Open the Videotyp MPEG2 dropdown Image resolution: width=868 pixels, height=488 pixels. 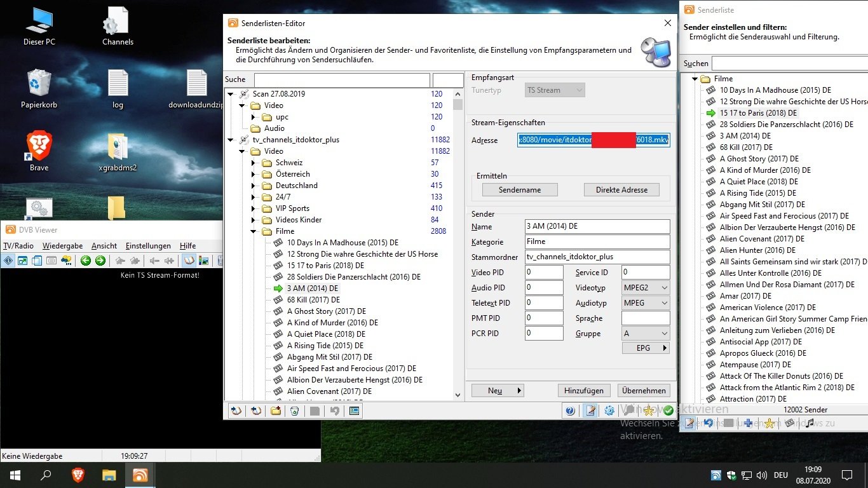pyautogui.click(x=646, y=288)
